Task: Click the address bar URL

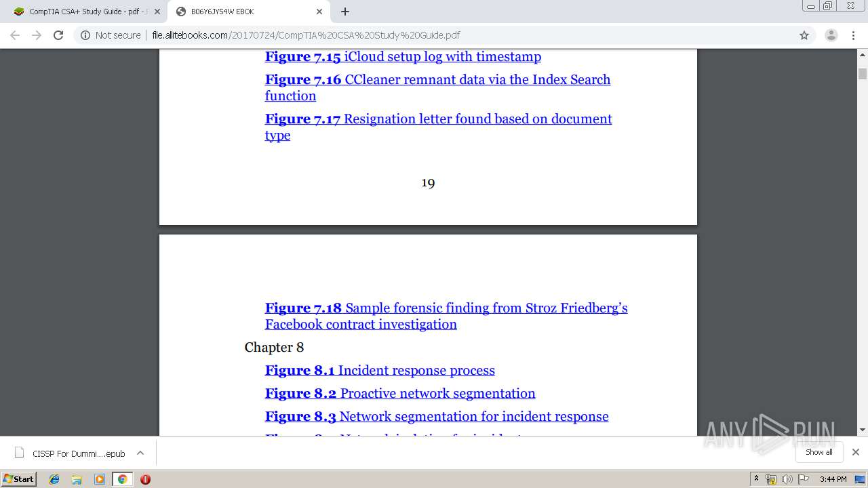Action: [x=306, y=35]
